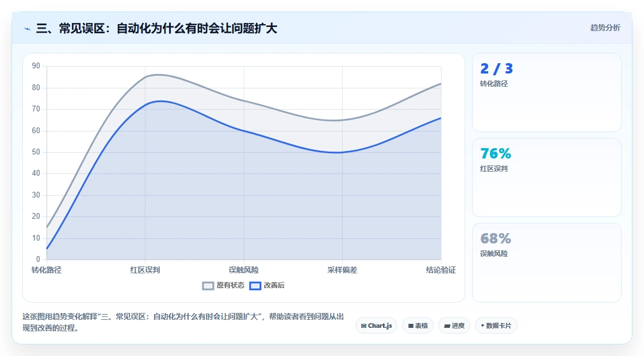Click the grey 原有状态 legend color box
The width and height of the screenshot is (644, 356).
[208, 286]
